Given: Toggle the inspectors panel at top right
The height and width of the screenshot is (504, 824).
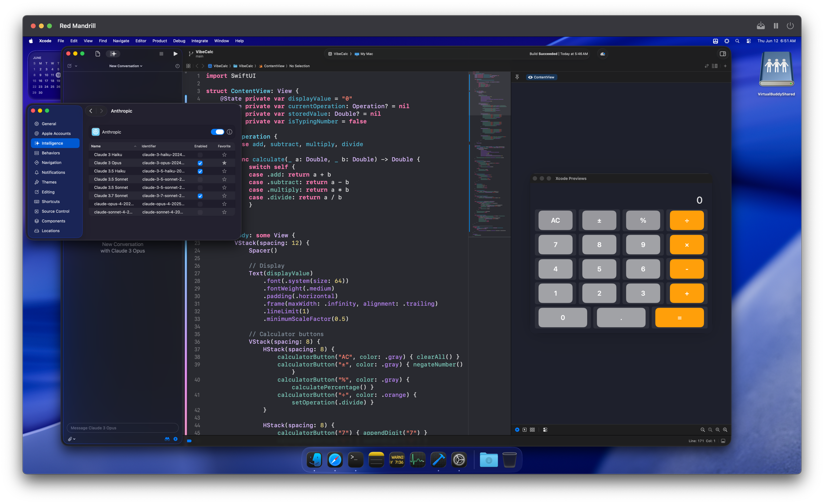Looking at the screenshot, I should [723, 54].
